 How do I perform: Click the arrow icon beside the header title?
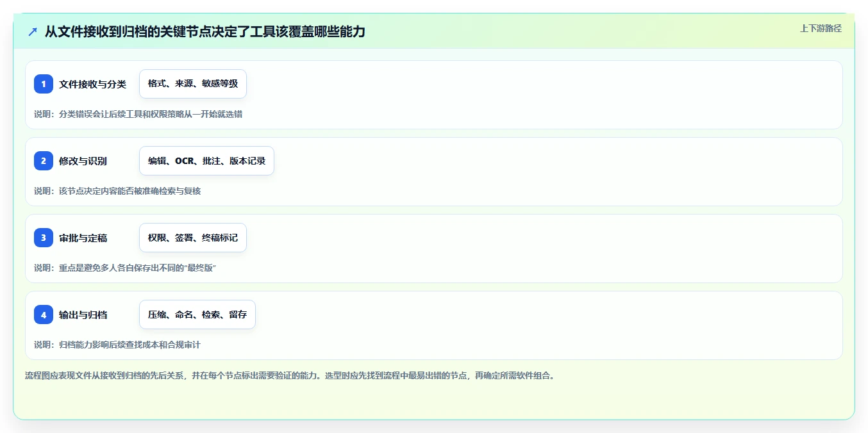(x=33, y=31)
